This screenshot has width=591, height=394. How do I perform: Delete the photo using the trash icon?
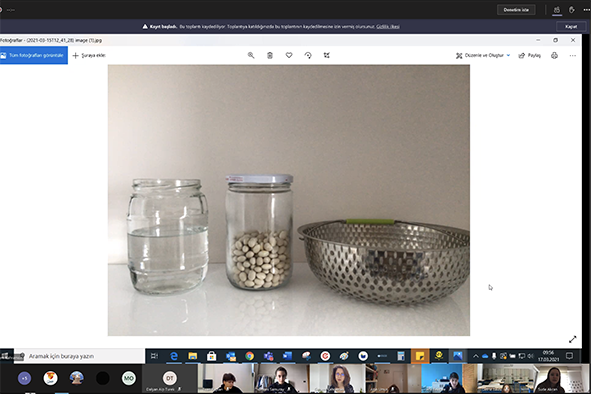tap(270, 55)
